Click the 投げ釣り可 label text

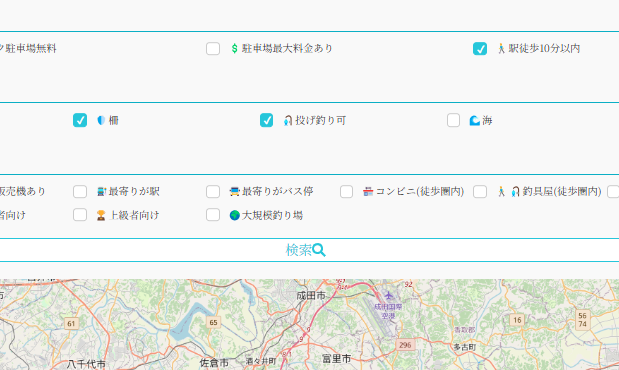(x=321, y=120)
